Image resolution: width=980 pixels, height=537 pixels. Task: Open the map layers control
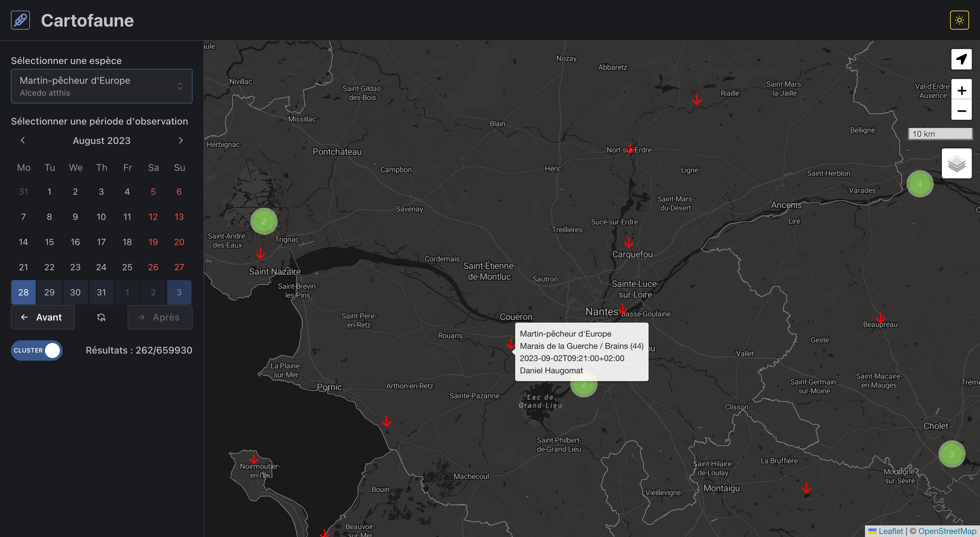(x=956, y=164)
